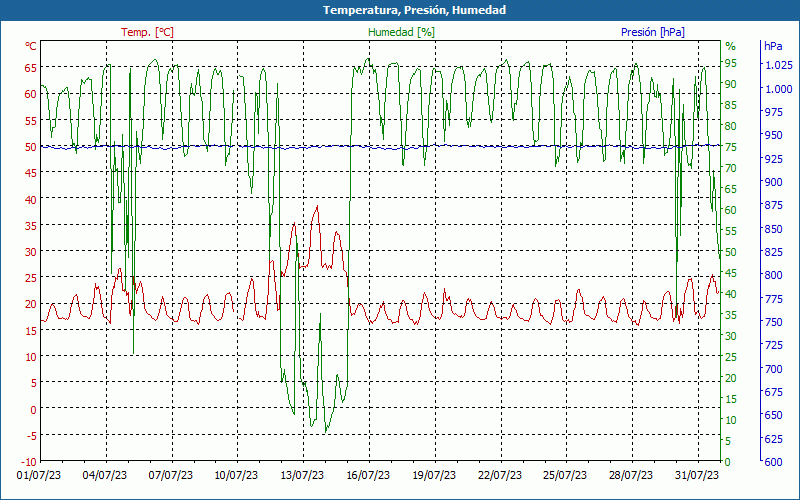Viewport: 800px width, 500px height.
Task: Click 75 on the green humidity axis
Action: pyautogui.click(x=731, y=147)
